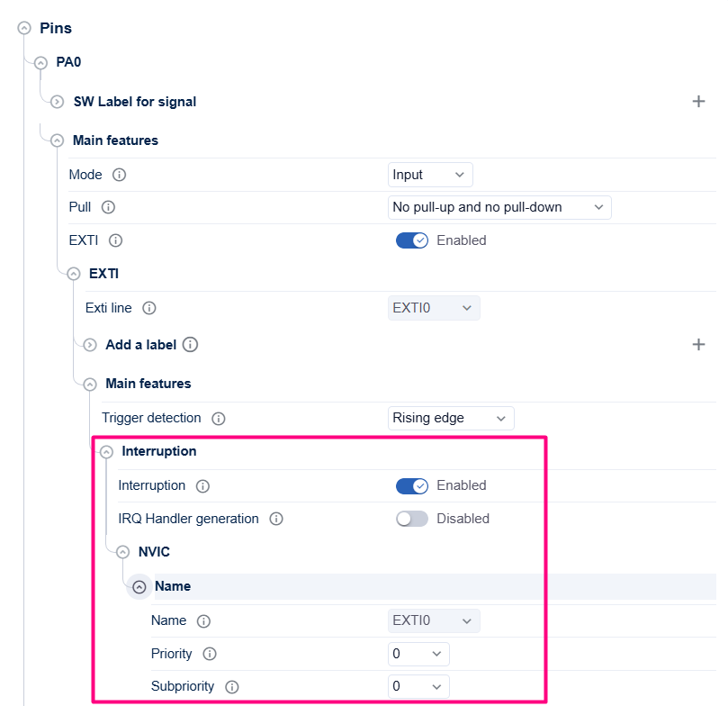Click the plus icon for SW Label for signal

click(698, 101)
